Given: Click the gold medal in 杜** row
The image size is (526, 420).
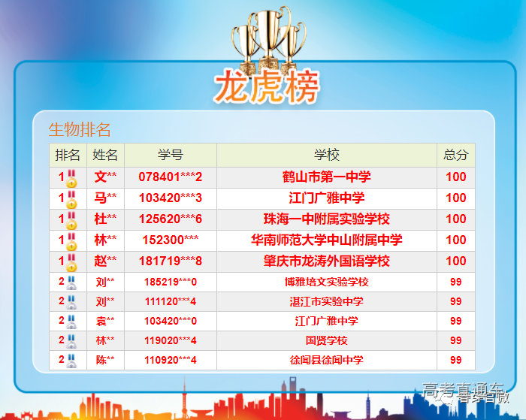Looking at the screenshot, I should tap(71, 220).
